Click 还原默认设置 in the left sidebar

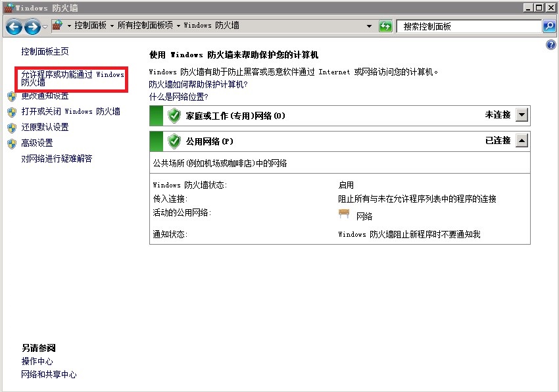45,128
